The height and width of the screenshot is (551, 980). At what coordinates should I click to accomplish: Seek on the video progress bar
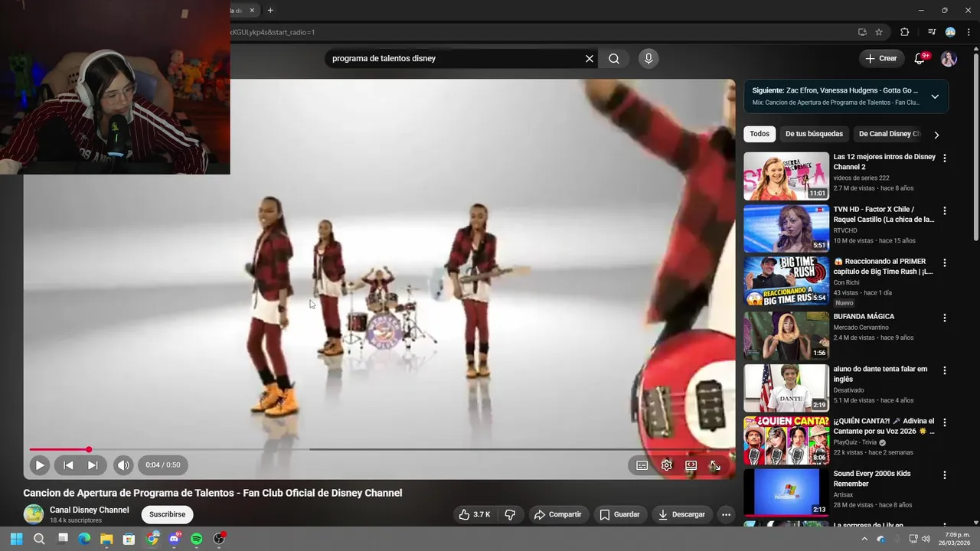[379, 449]
